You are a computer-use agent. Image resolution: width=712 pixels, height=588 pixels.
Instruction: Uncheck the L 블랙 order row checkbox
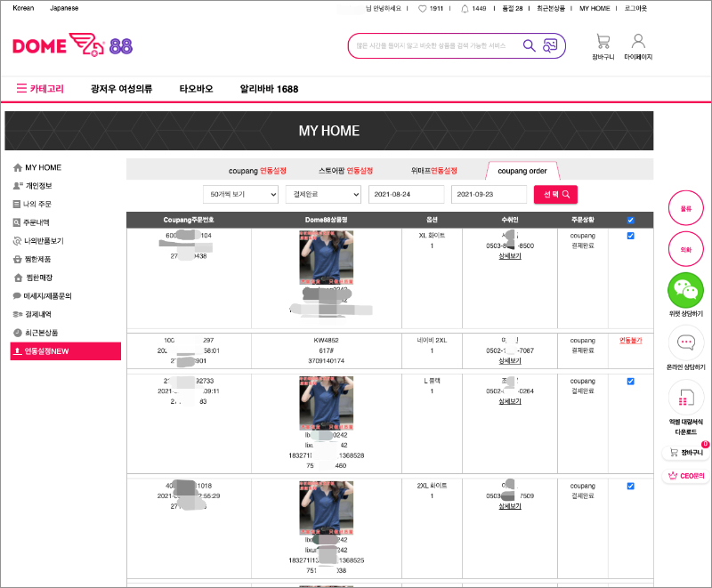coord(630,382)
